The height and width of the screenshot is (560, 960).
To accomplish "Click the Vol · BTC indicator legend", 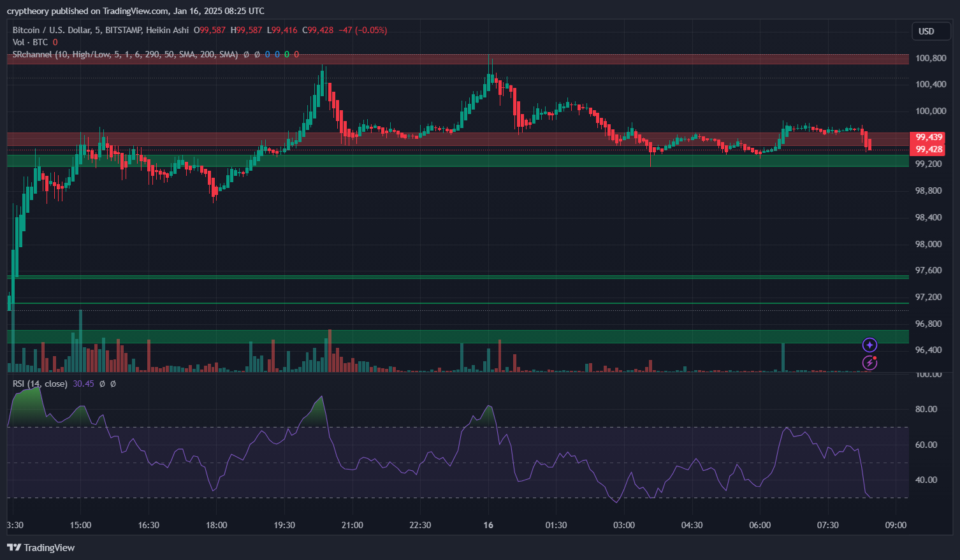I will click(x=30, y=42).
